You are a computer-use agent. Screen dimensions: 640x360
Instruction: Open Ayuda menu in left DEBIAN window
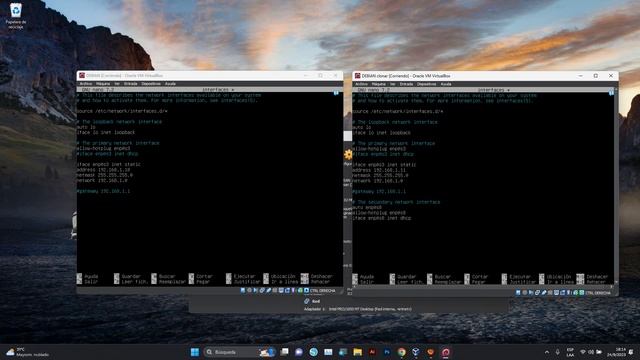click(x=170, y=84)
